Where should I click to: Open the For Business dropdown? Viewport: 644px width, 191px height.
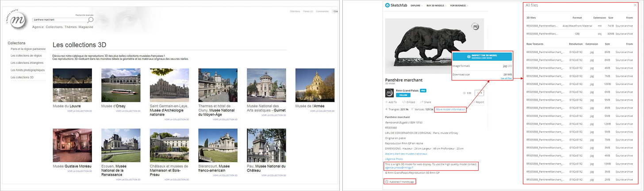[459, 5]
